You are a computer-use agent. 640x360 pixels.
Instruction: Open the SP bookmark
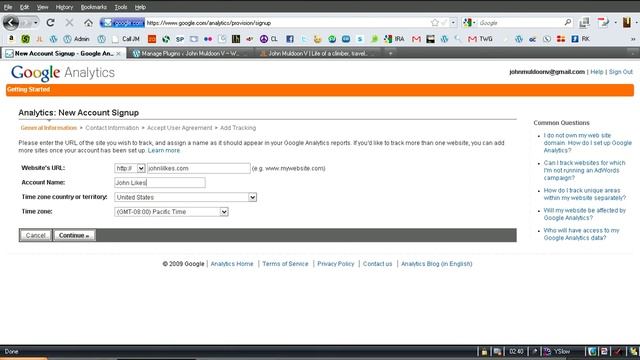click(x=180, y=39)
